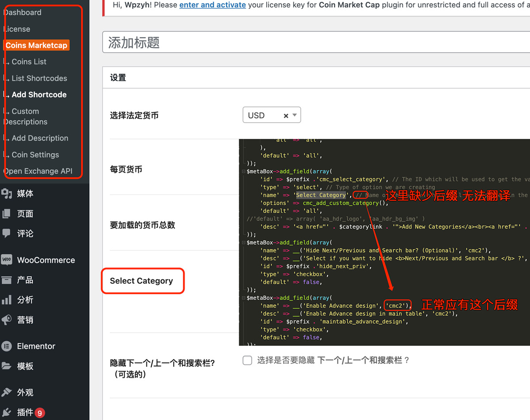This screenshot has height=420, width=530.
Task: Open Open Exchange API submenu item
Action: (38, 171)
